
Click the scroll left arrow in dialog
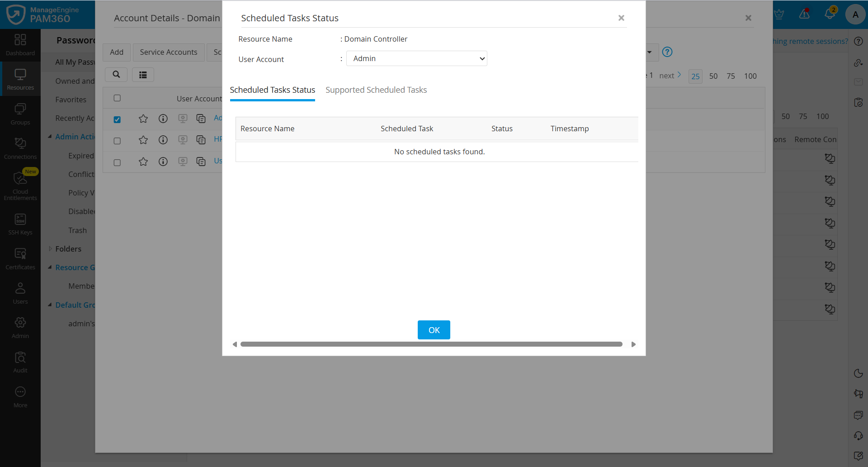coord(235,344)
